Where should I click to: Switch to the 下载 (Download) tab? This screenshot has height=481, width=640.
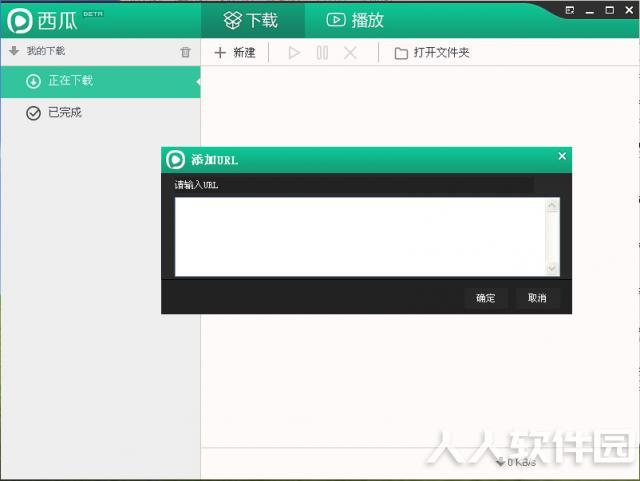pyautogui.click(x=252, y=20)
